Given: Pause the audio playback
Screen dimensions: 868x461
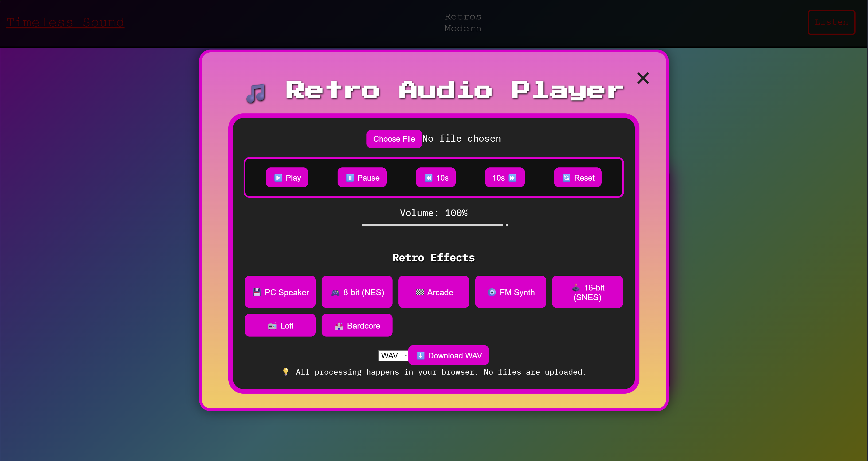Looking at the screenshot, I should (x=362, y=178).
